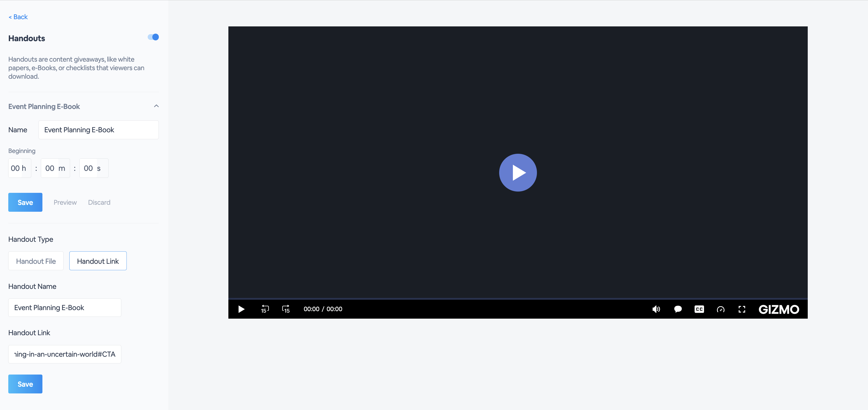
Task: Click the Name input field
Action: tap(98, 130)
